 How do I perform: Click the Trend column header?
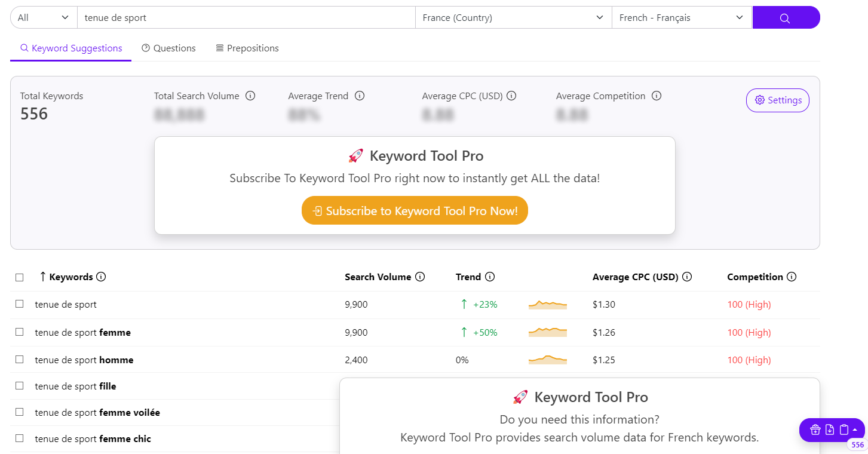[x=468, y=277]
